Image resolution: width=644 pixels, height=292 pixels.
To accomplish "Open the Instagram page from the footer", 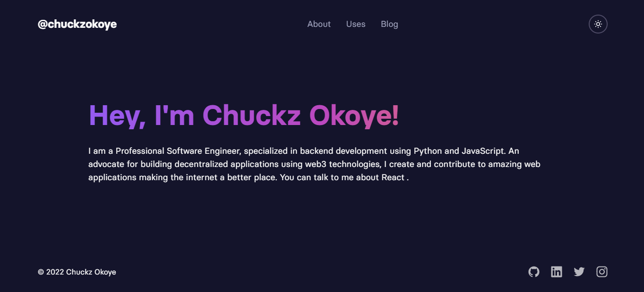I will pyautogui.click(x=601, y=272).
